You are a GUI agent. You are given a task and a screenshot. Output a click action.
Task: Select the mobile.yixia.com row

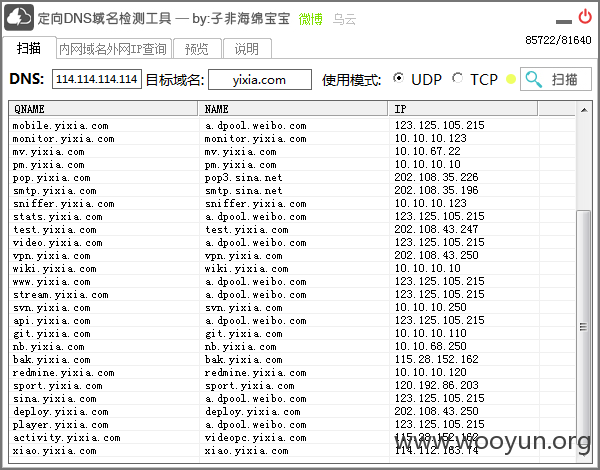[x=292, y=126]
